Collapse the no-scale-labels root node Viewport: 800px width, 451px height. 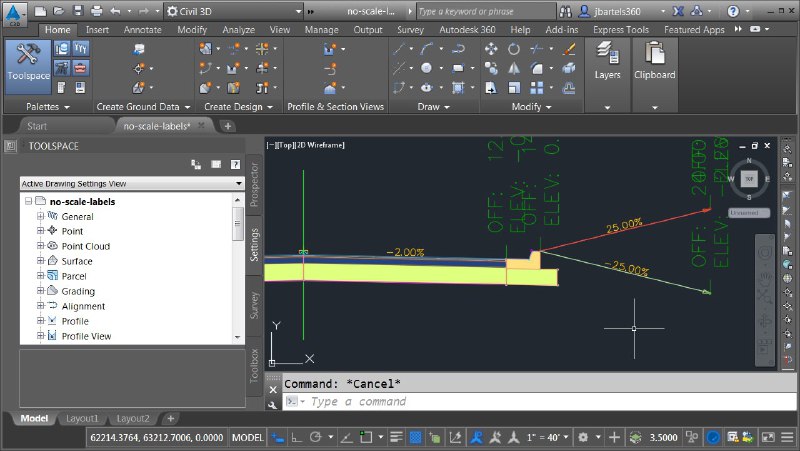[29, 201]
